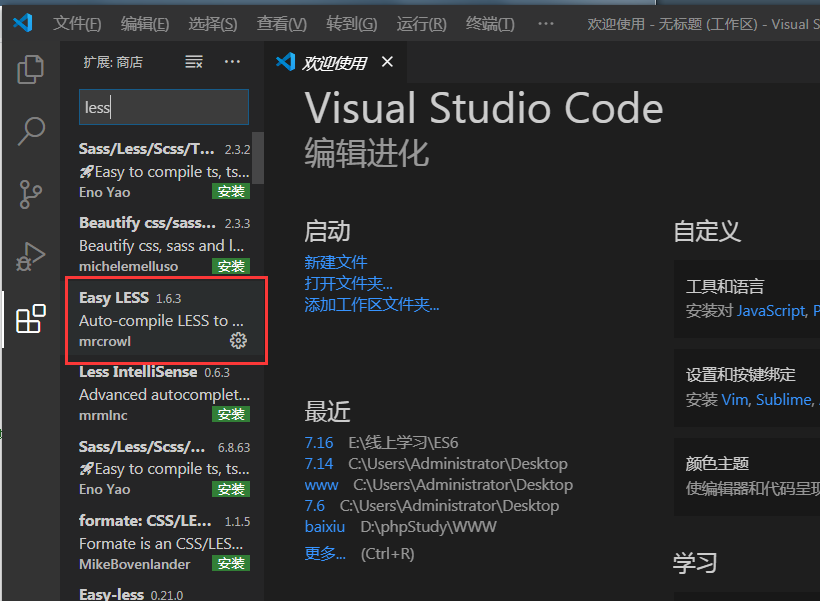Open recent folder baixiu

coord(325,527)
